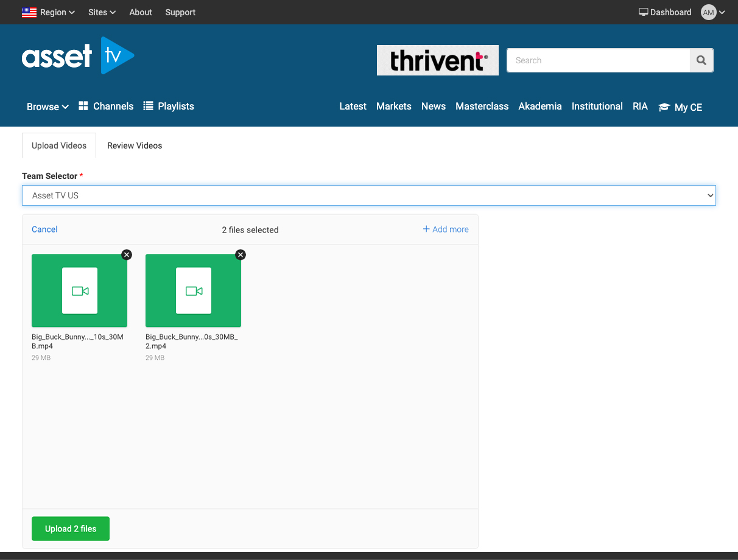Screen dimensions: 738x560
Task: Click the search magnifying glass icon
Action: tap(701, 60)
